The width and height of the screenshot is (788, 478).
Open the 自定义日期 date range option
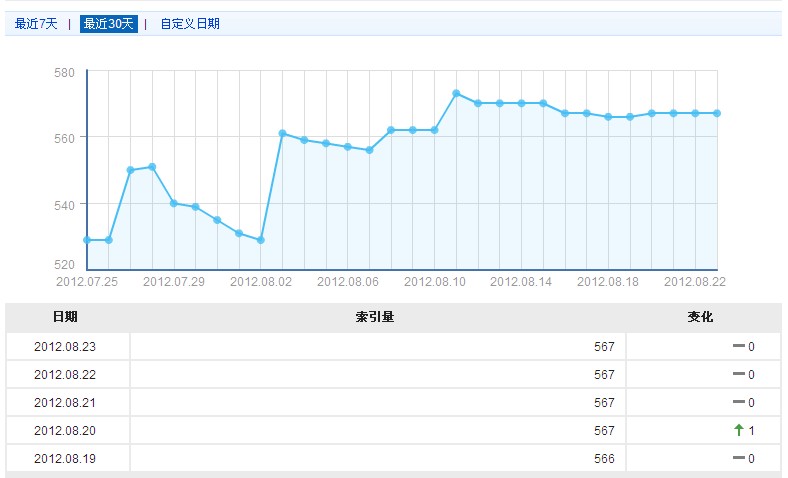190,24
